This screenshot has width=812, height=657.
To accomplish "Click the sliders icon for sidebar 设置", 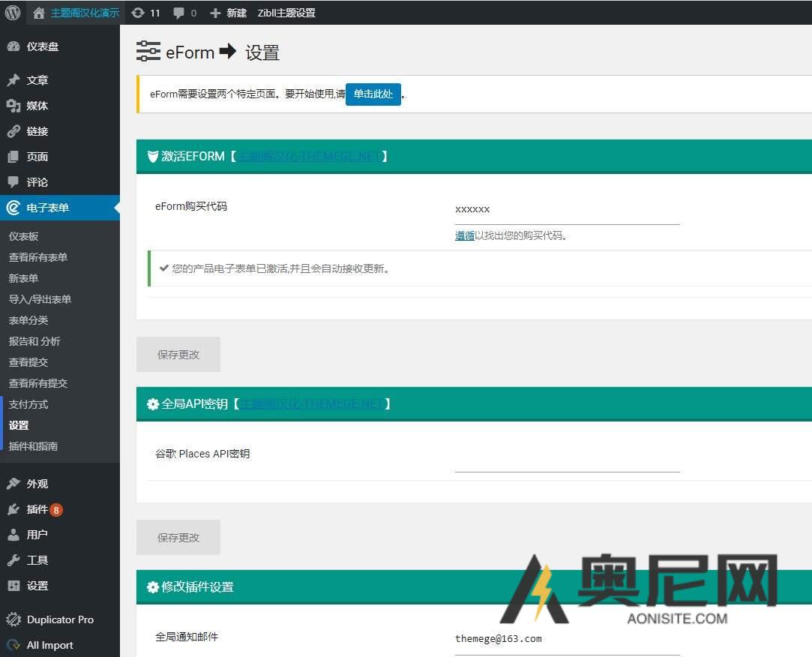I will pyautogui.click(x=13, y=586).
